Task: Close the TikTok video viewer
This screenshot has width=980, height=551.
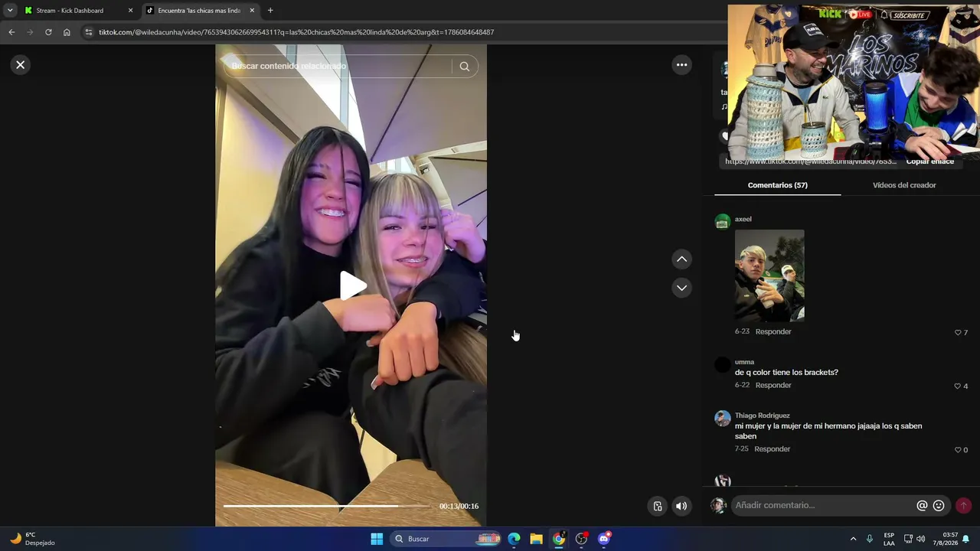Action: (21, 65)
